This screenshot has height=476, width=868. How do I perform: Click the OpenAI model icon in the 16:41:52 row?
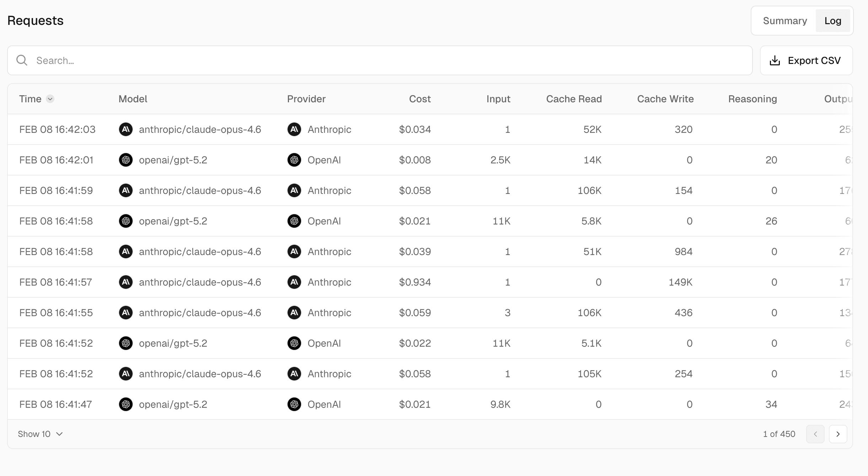[x=125, y=343]
